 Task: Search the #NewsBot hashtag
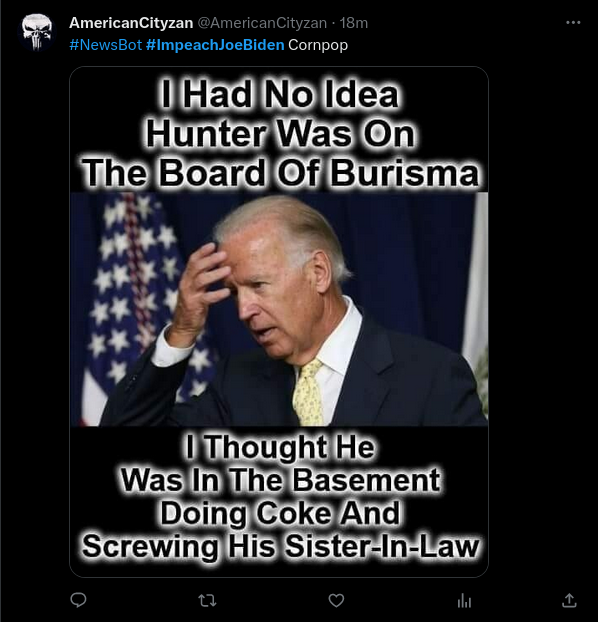(106, 45)
